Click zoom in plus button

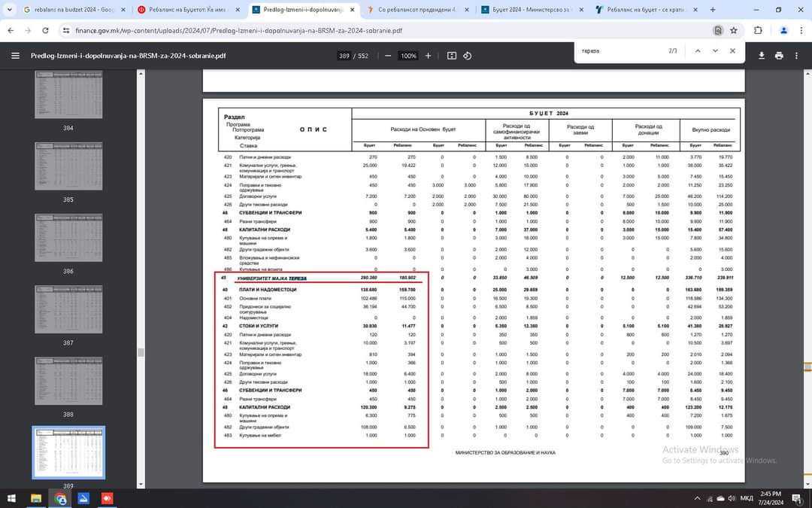[429, 56]
